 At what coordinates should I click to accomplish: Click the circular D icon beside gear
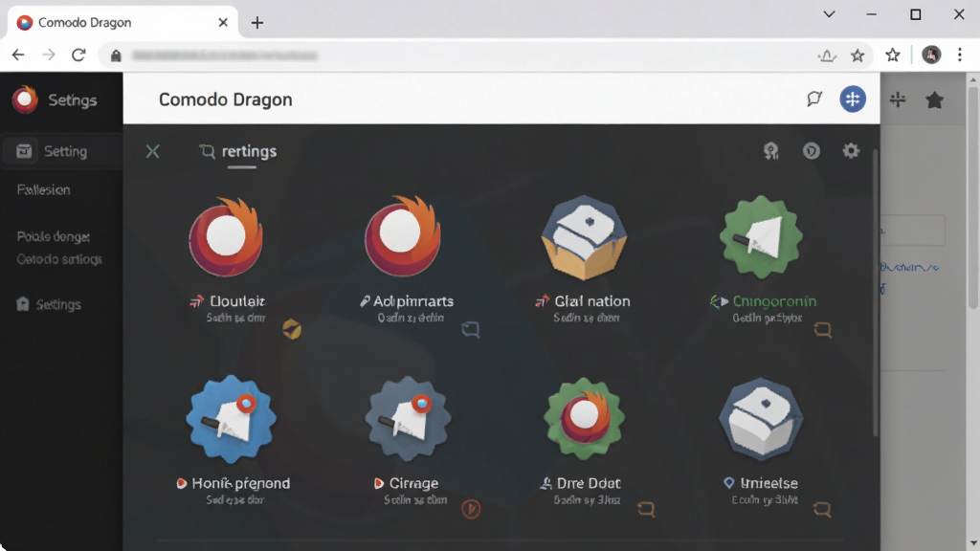[812, 150]
